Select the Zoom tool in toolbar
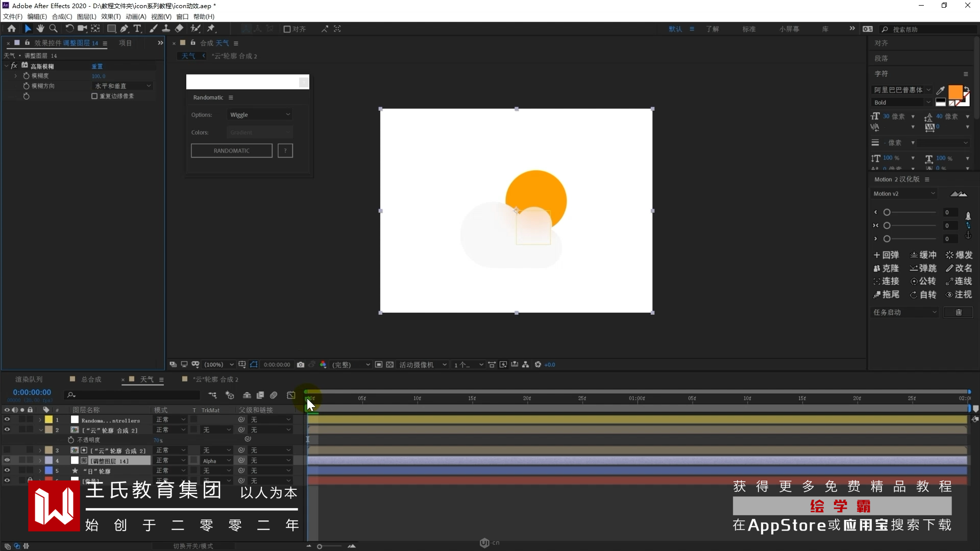 coord(53,29)
